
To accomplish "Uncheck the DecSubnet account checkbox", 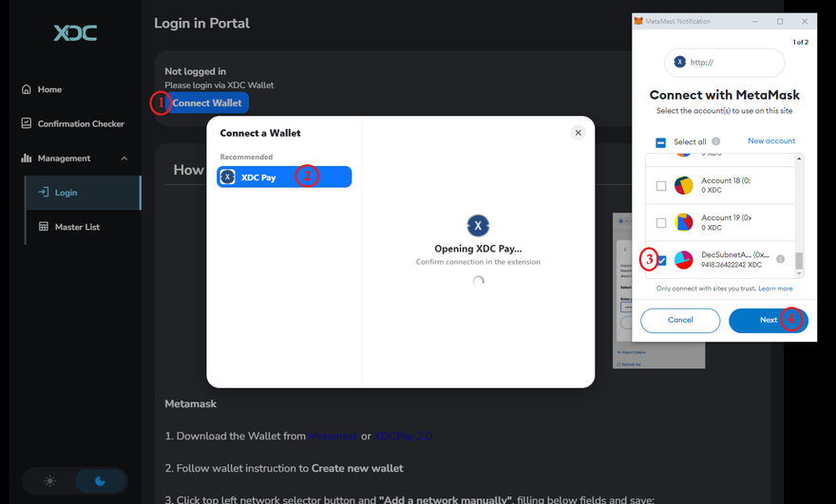I will pyautogui.click(x=662, y=259).
